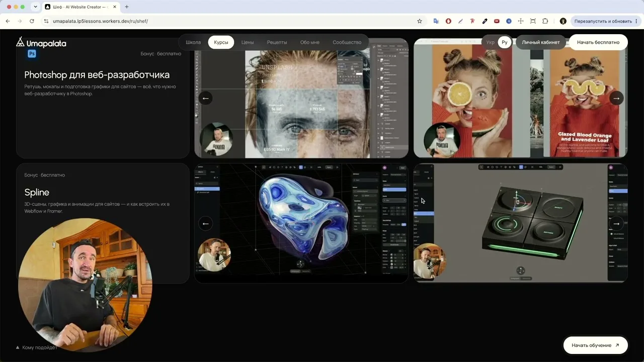Show previous slide in Spline carousel
The height and width of the screenshot is (362, 644).
click(205, 223)
